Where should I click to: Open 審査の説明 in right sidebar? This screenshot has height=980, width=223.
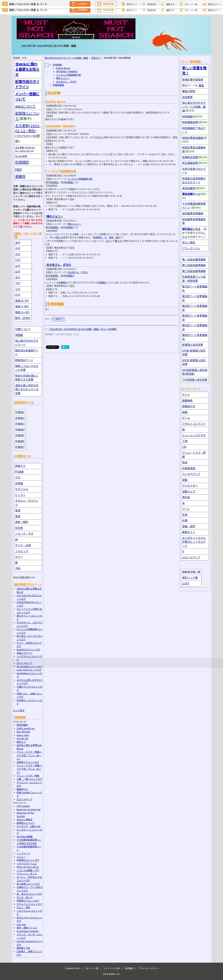(x=188, y=91)
